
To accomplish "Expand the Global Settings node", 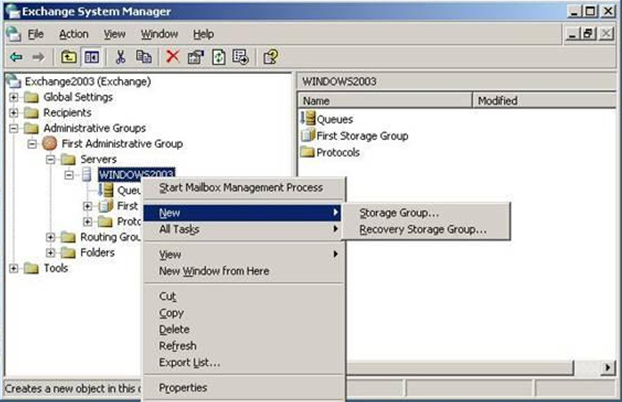I will point(13,97).
